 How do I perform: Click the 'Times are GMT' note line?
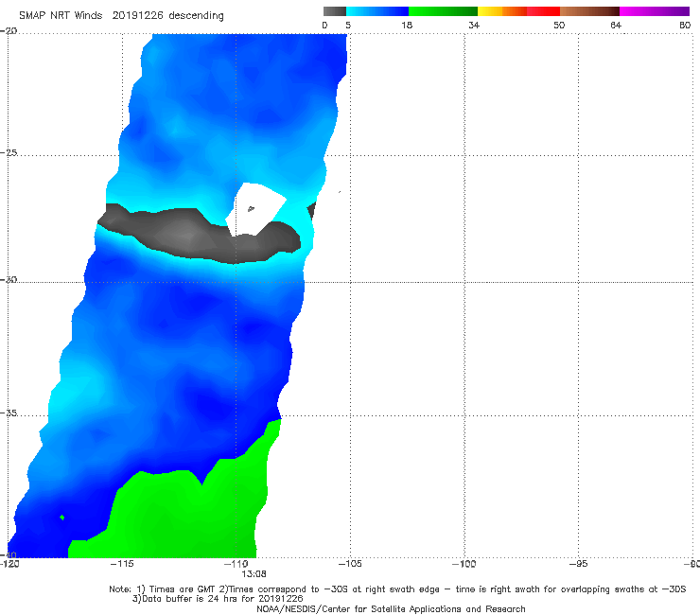click(397, 589)
